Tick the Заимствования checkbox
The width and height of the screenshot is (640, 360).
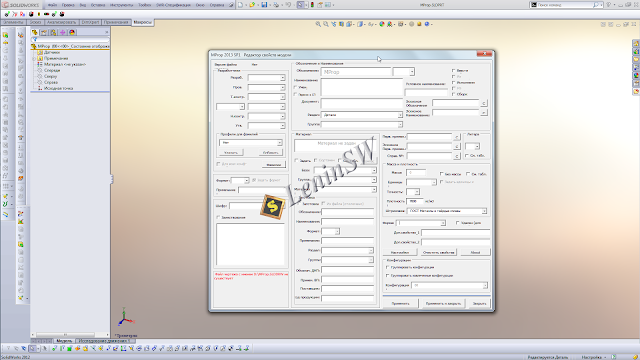[x=218, y=217]
